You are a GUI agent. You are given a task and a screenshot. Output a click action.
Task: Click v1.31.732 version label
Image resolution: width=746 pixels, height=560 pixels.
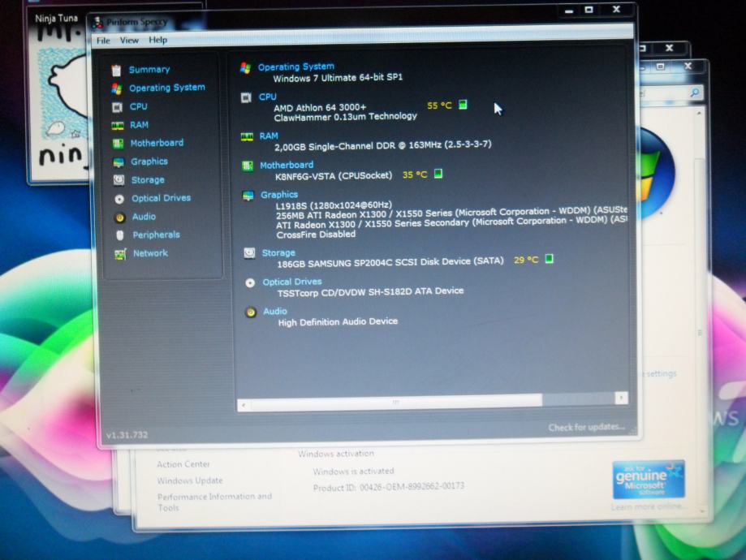click(127, 435)
